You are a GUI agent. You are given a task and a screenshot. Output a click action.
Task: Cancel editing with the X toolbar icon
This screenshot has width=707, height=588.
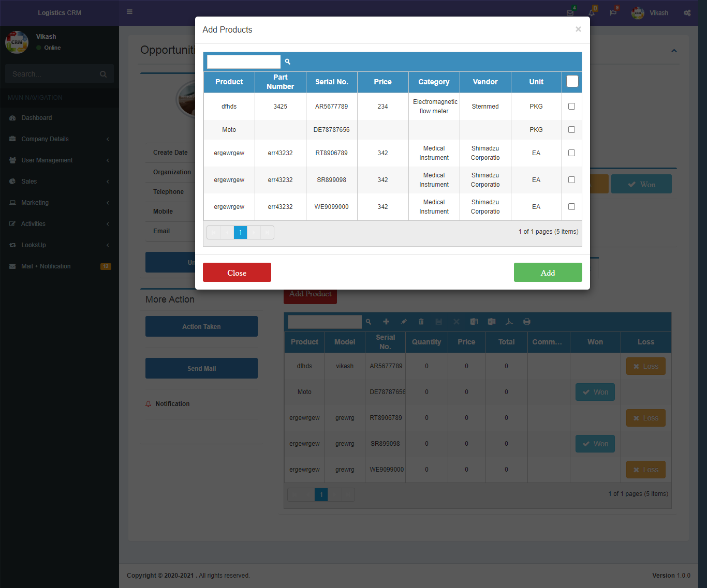tap(456, 321)
